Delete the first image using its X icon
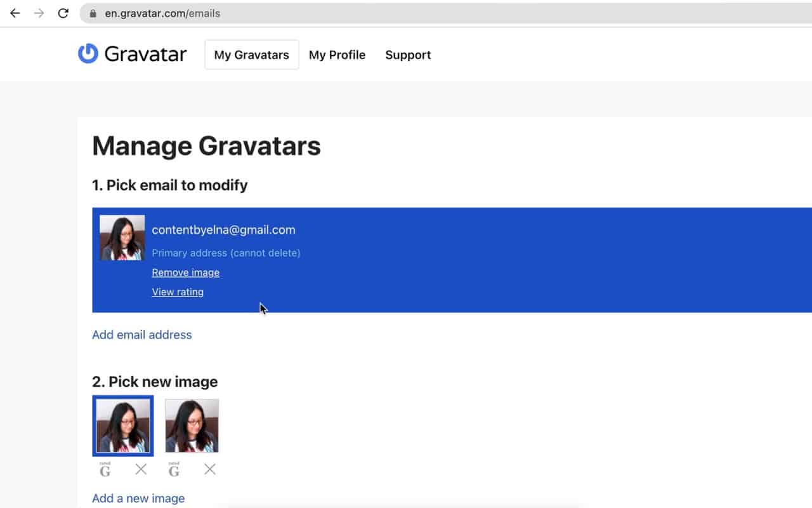 [x=140, y=469]
